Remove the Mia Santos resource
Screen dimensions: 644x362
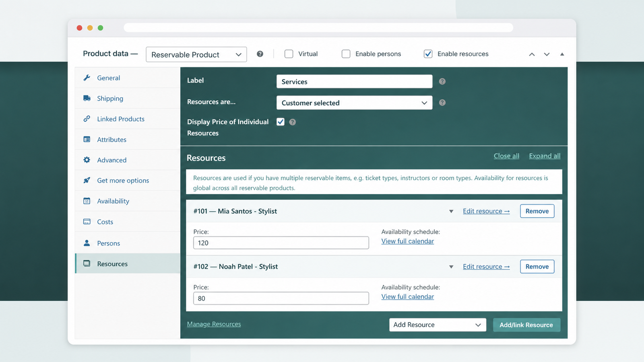(x=537, y=211)
